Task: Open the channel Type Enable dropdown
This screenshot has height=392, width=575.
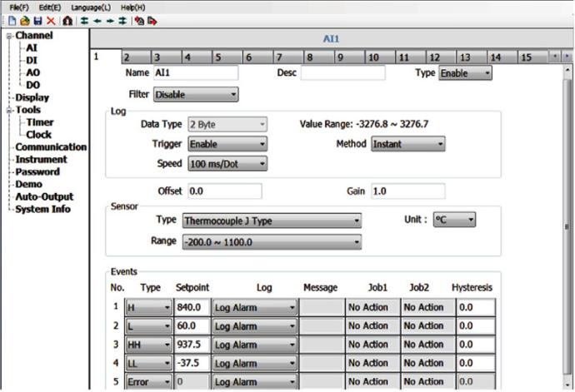Action: [x=465, y=73]
